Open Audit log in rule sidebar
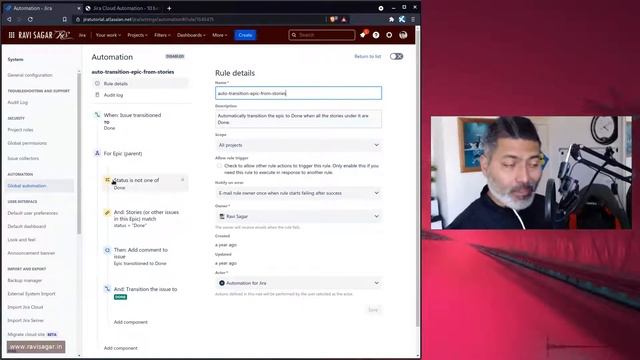The image size is (640, 360). coord(140,95)
